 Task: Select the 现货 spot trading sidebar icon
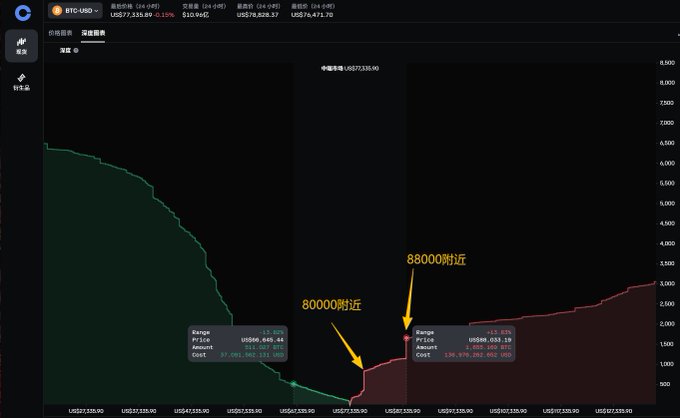tap(21, 46)
